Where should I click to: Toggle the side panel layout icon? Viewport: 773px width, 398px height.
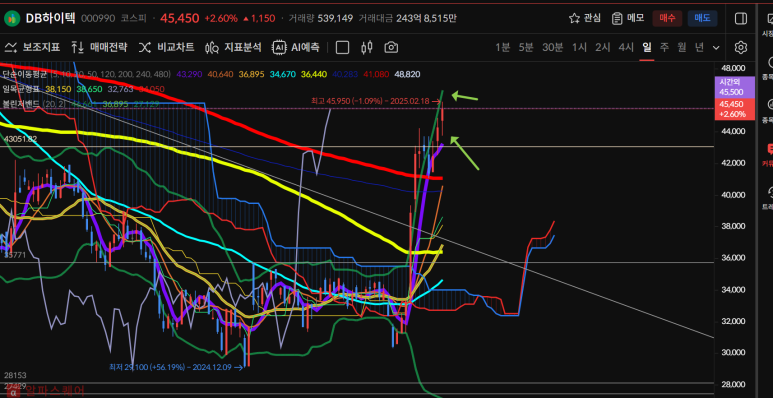[x=740, y=18]
